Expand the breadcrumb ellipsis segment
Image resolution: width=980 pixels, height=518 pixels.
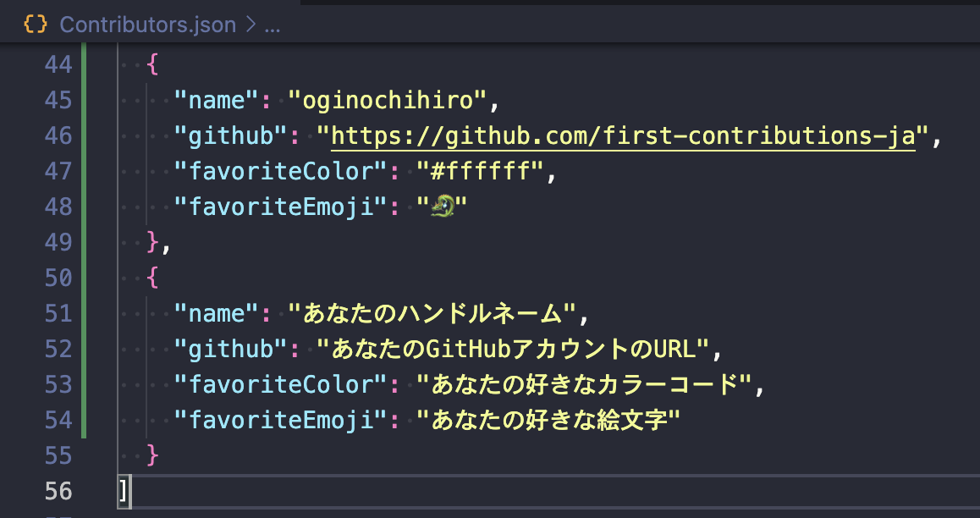coord(272,25)
